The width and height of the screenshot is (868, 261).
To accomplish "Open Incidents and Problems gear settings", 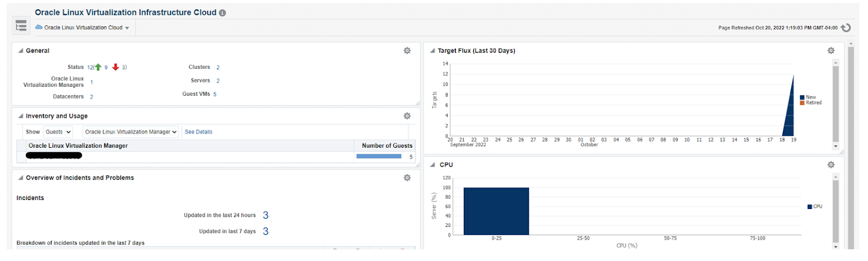I will click(407, 178).
